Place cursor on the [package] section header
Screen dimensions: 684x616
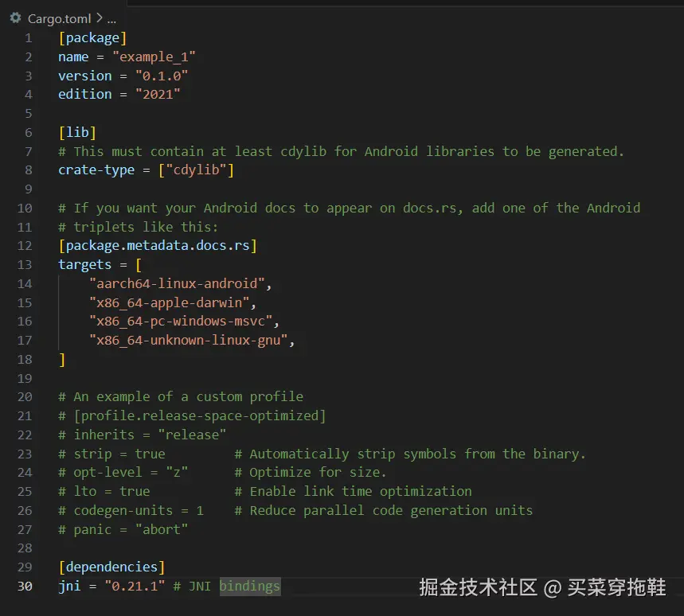coord(92,37)
